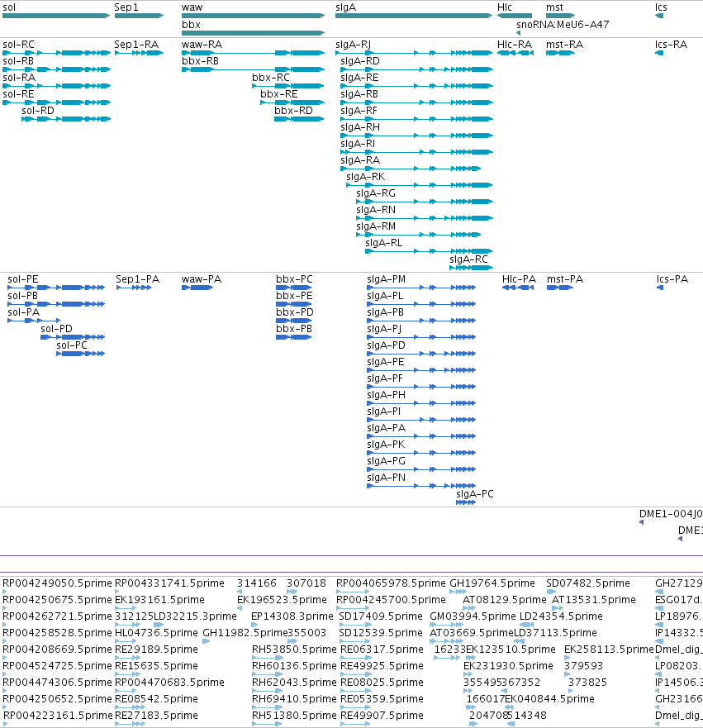Click the snoRNA:MeU6-A47 label
Image resolution: width=703 pixels, height=728 pixels.
563,25
